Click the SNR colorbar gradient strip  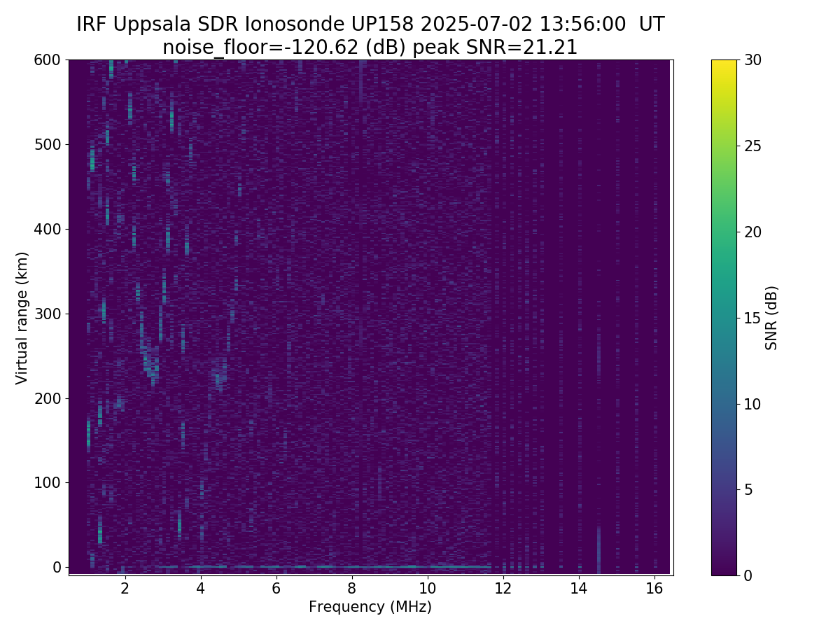(724, 318)
